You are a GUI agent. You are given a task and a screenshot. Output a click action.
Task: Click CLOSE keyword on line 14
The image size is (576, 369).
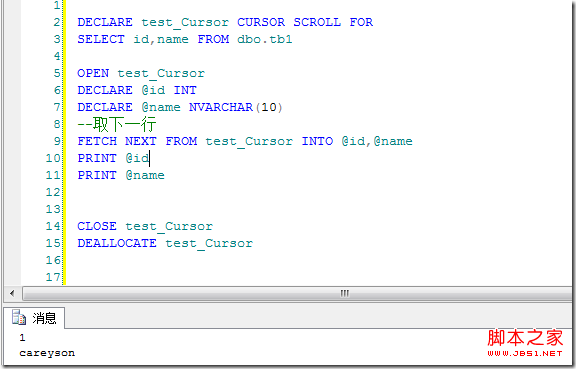pos(97,226)
